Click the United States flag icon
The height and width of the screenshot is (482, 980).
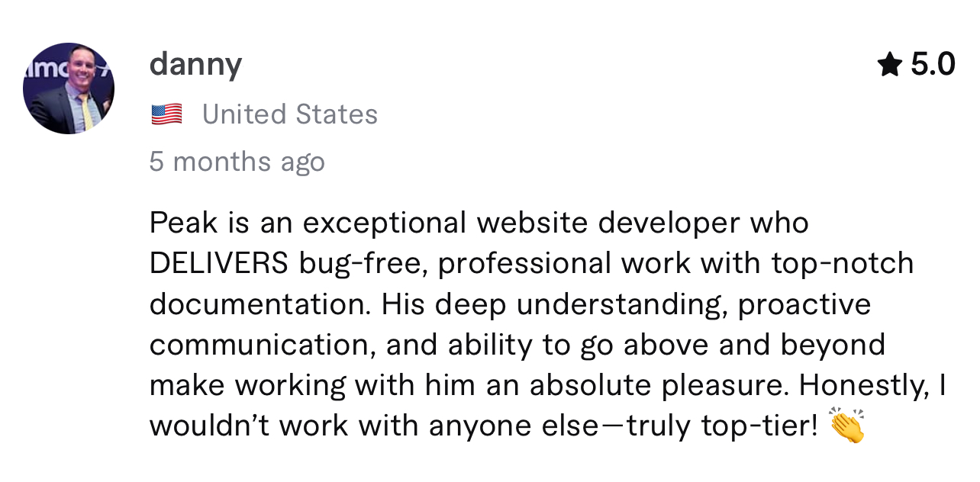[166, 115]
